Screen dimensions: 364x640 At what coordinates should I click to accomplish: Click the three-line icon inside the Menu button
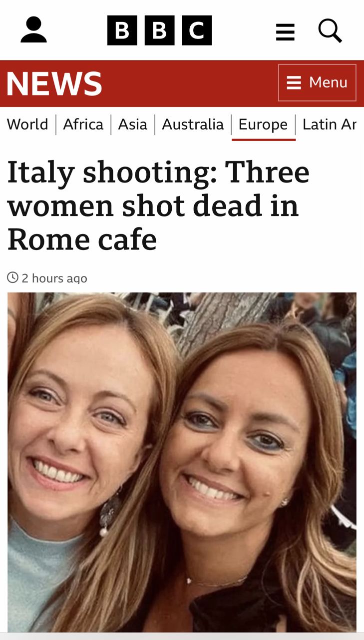click(294, 82)
